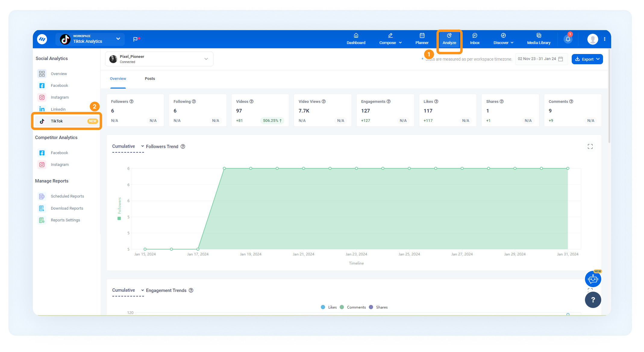Image resolution: width=644 pixels, height=352 pixels.
Task: Click the Export button
Action: (x=587, y=59)
